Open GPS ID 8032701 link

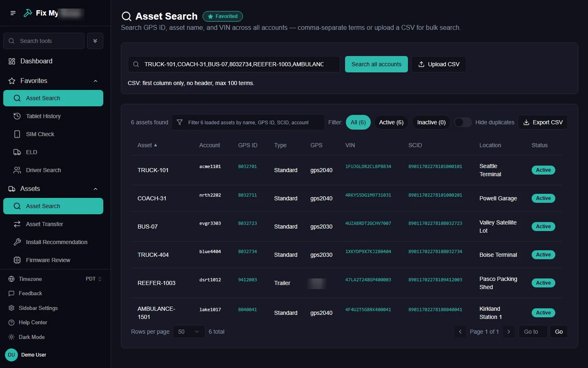[x=247, y=166]
